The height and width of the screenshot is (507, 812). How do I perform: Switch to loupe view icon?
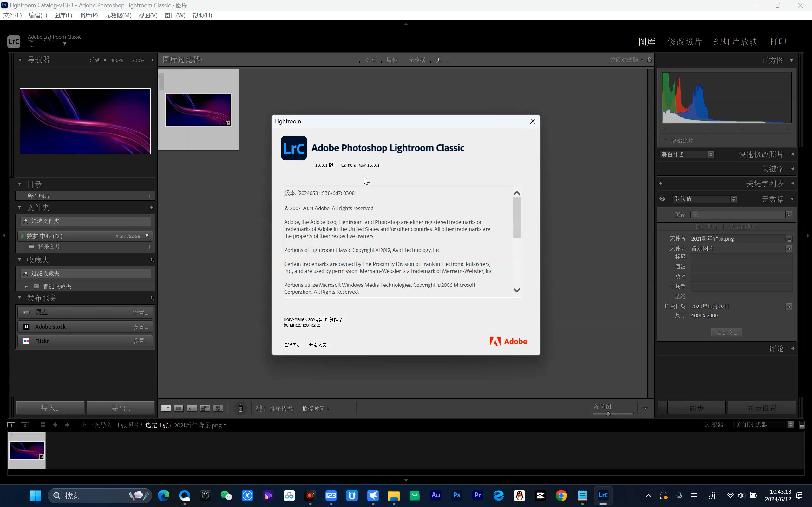(x=179, y=408)
